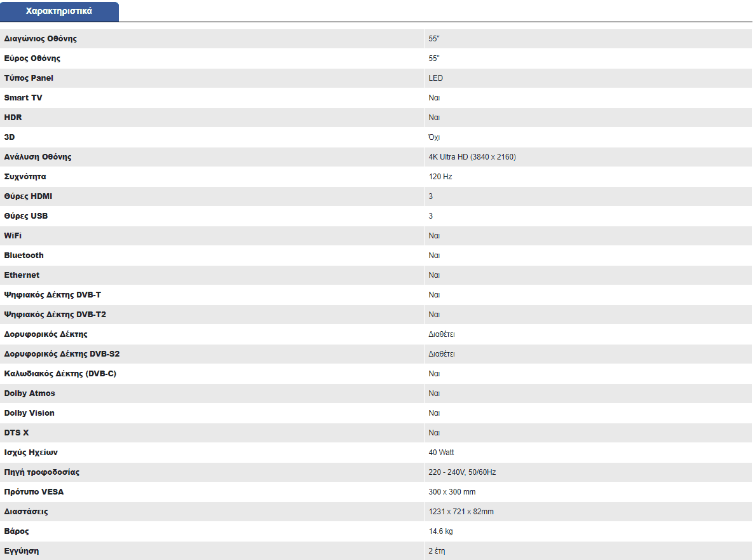755x560 pixels.
Task: Select the 2 έτη warranty value
Action: [x=437, y=551]
